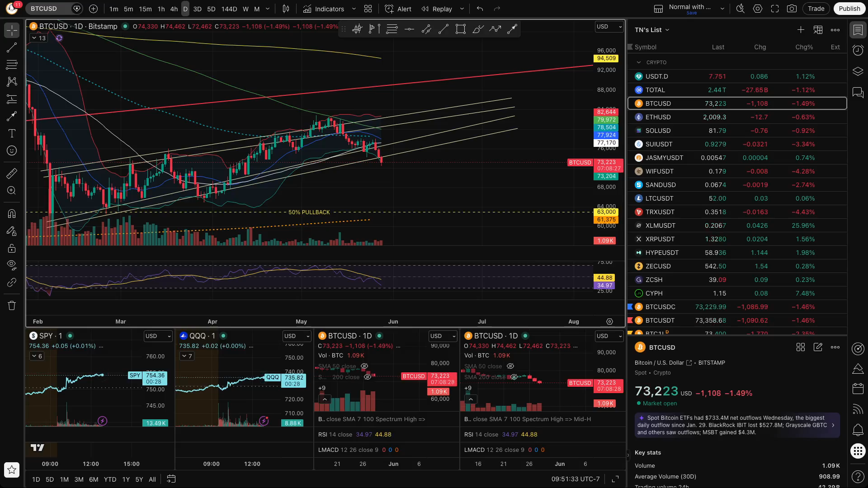Viewport: 868px width, 488px height.
Task: Open the favorites star toolbar
Action: [x=12, y=470]
